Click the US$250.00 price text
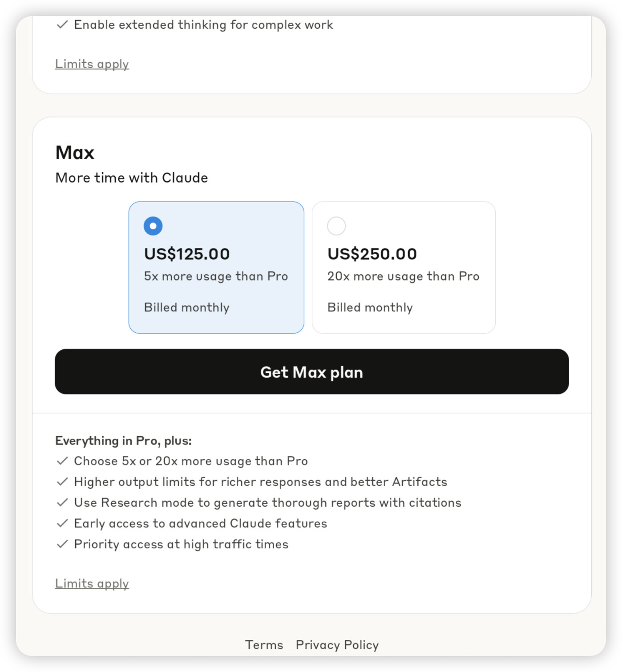622x672 pixels. [372, 254]
